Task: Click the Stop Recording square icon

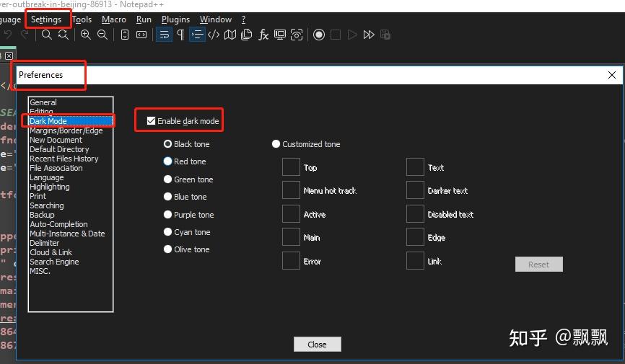Action: [x=336, y=35]
